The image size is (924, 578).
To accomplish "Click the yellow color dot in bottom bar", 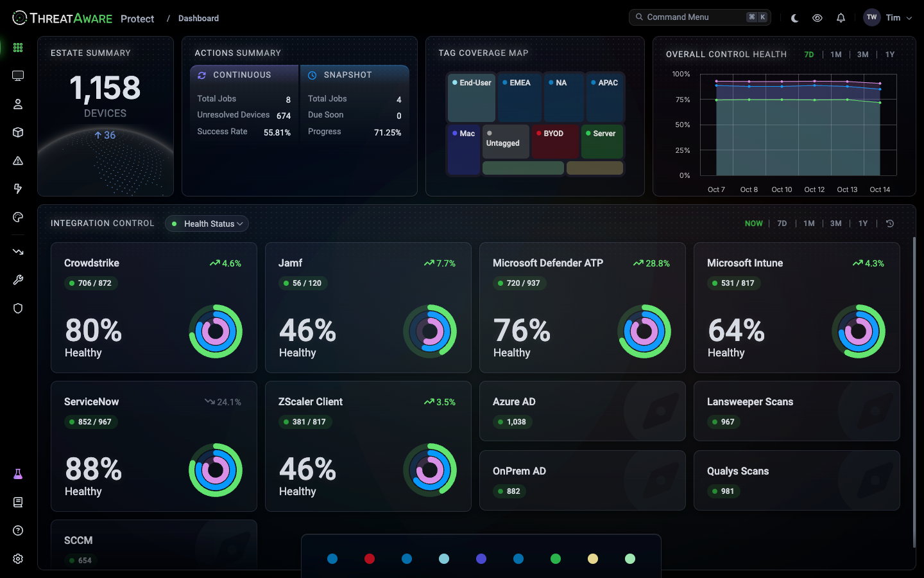I will pyautogui.click(x=593, y=559).
